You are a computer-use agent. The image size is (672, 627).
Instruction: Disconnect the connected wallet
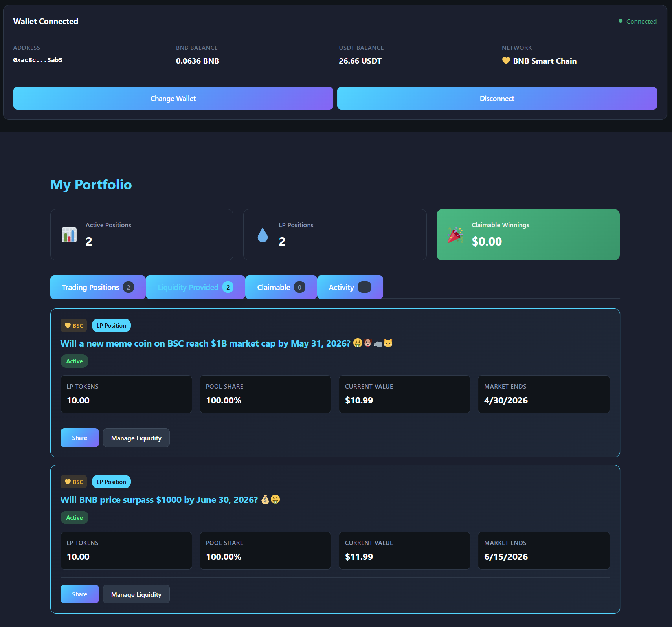[497, 98]
